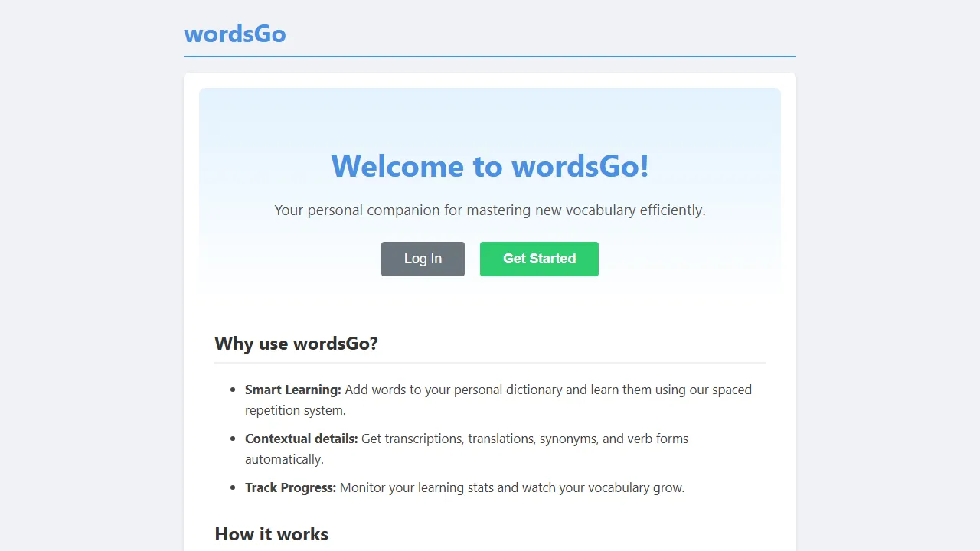Click the Welcome to wordsGo heading

click(489, 166)
